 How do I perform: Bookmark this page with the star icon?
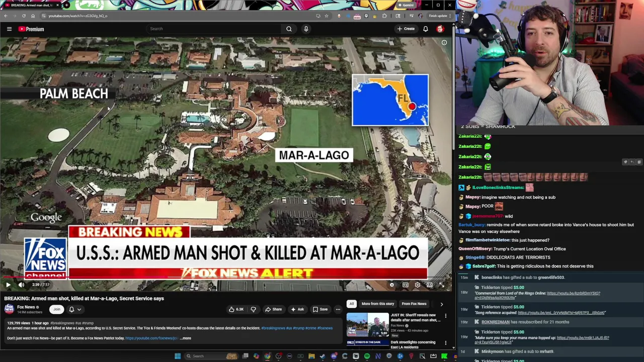326,16
